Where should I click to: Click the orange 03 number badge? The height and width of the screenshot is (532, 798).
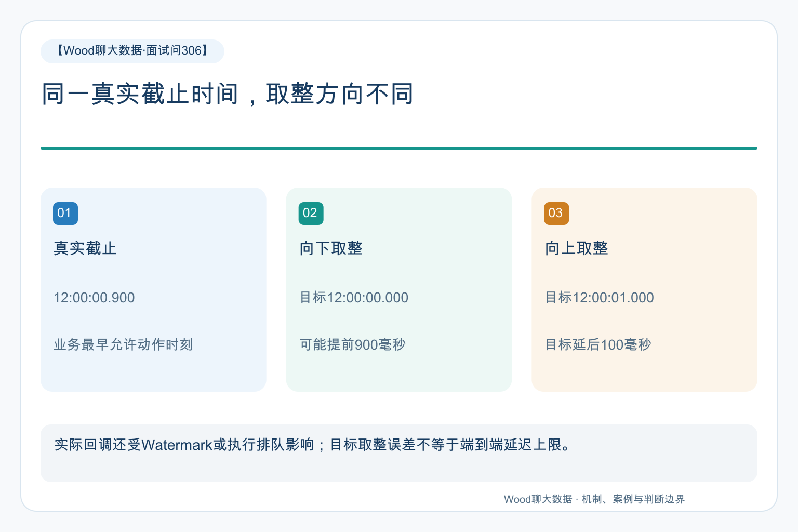(x=556, y=213)
